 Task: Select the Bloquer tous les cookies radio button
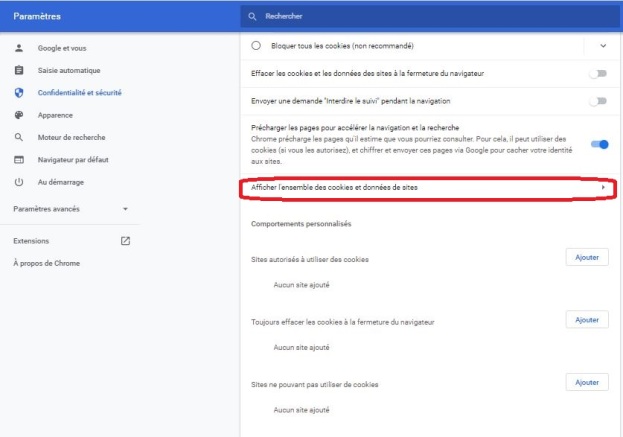[256, 46]
